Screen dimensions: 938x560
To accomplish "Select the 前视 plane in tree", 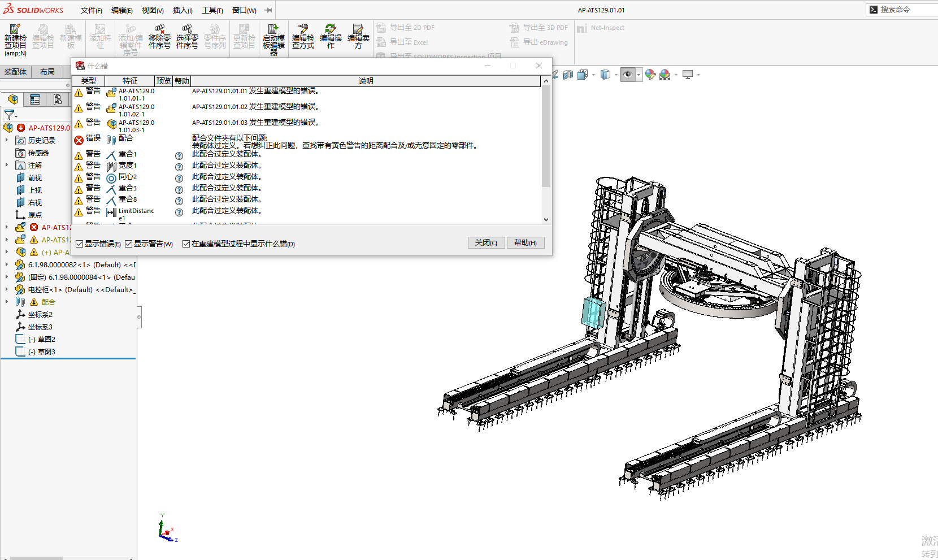I will coord(29,177).
